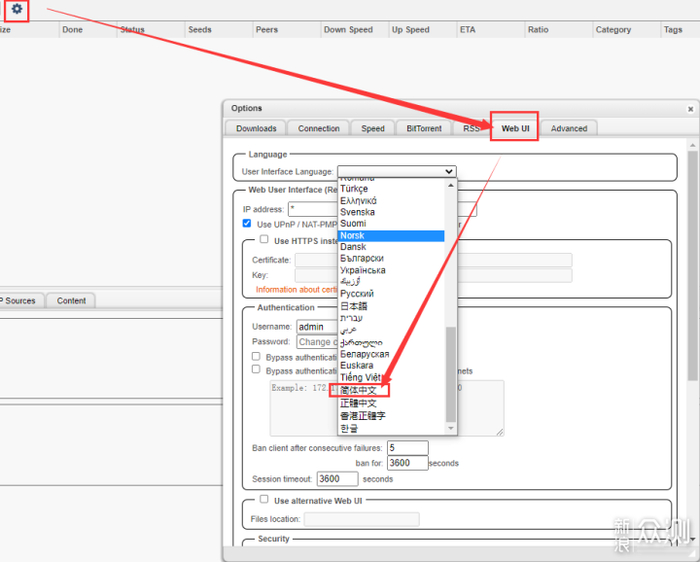Pick Tiếng Việt language option
Image resolution: width=700 pixels, height=562 pixels.
coord(392,378)
